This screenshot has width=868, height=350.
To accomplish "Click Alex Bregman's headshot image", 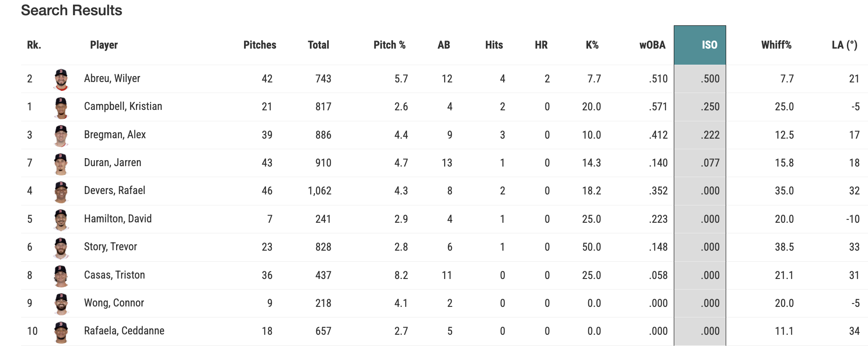I will click(x=61, y=135).
